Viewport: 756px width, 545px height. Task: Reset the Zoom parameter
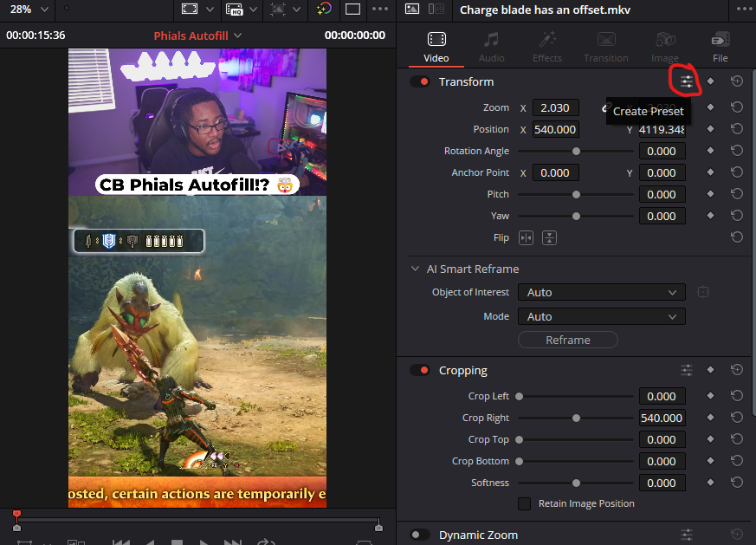[737, 107]
